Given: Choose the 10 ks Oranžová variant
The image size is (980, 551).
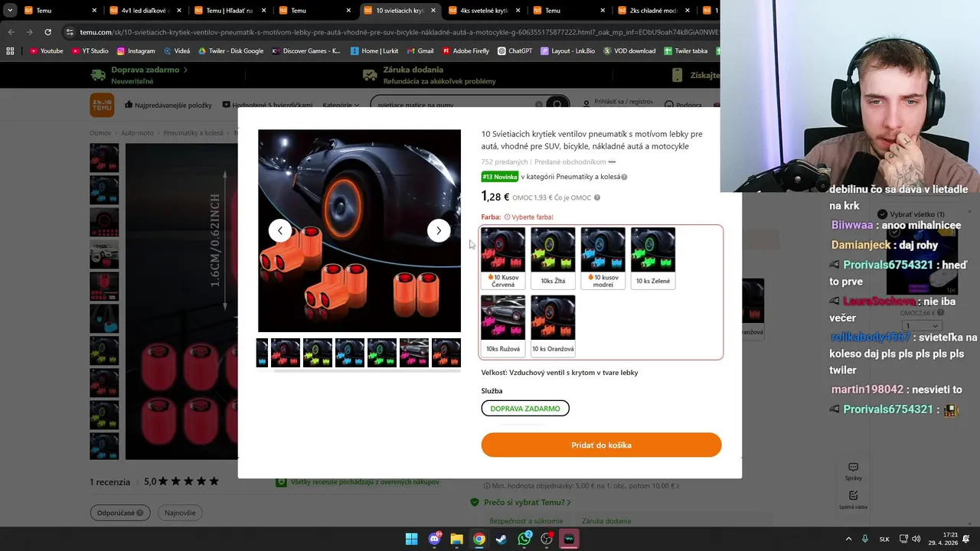Looking at the screenshot, I should 553,326.
